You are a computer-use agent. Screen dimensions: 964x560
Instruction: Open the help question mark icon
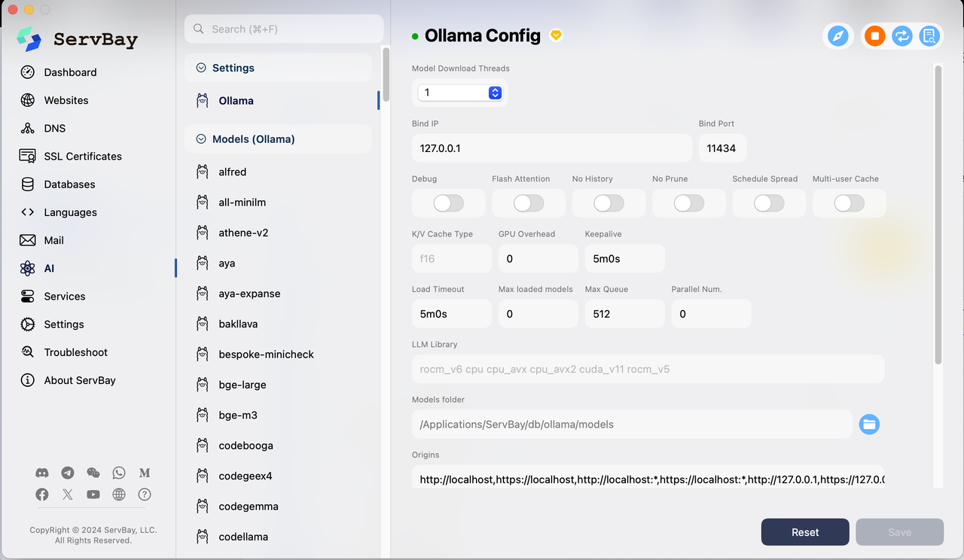click(145, 495)
